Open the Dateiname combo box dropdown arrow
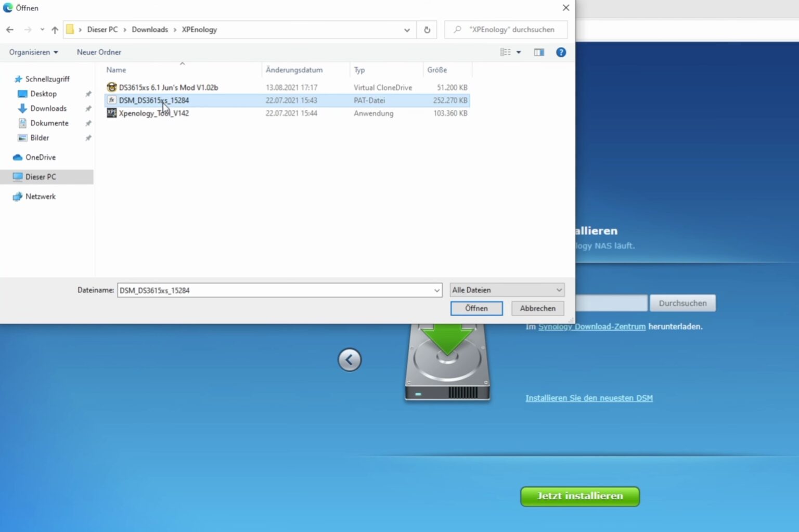Viewport: 799px width, 532px height. pos(436,290)
